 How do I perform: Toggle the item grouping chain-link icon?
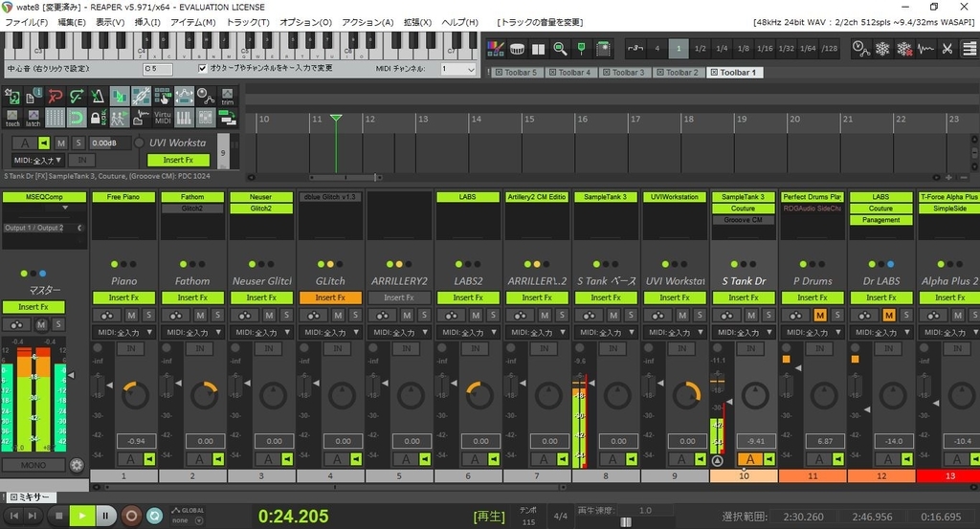click(141, 97)
